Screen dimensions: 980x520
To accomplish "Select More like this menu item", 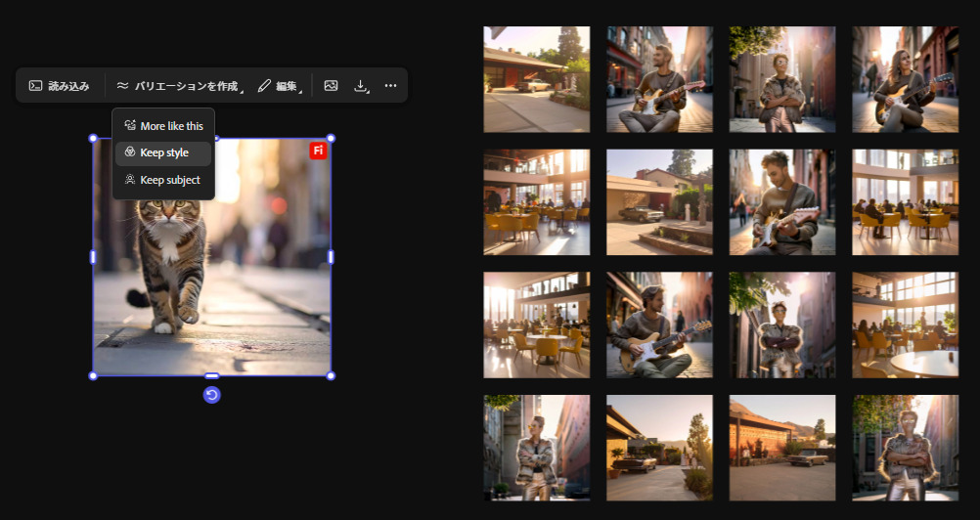I will [163, 126].
